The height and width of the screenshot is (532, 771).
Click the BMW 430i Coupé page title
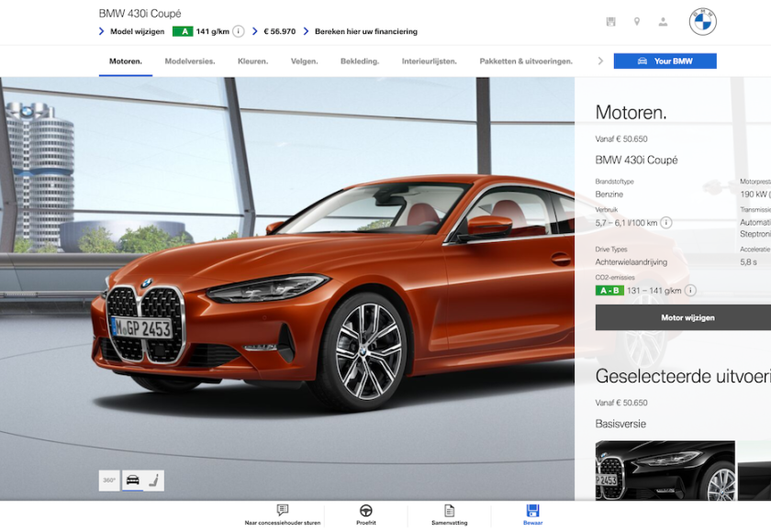140,14
